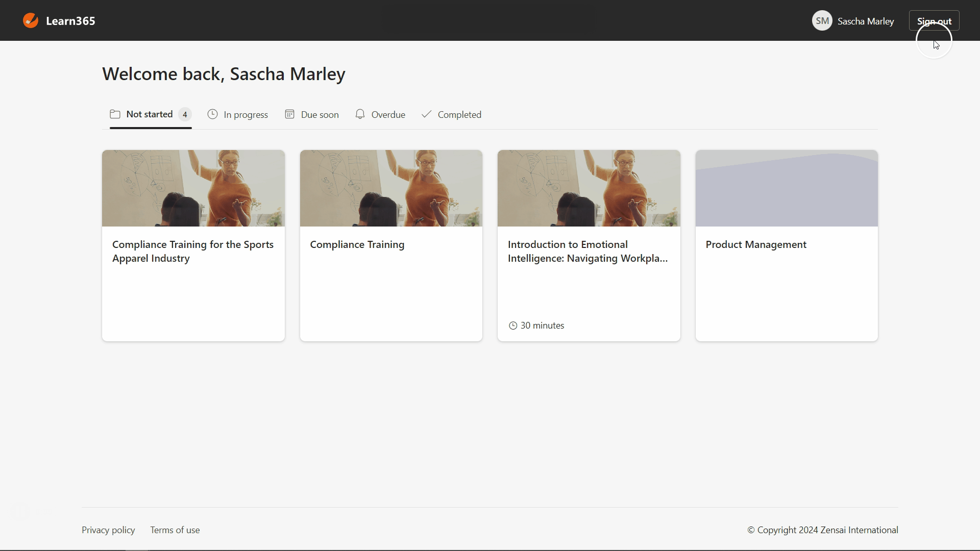
Task: Click the folder icon beside Not started
Action: click(x=115, y=114)
